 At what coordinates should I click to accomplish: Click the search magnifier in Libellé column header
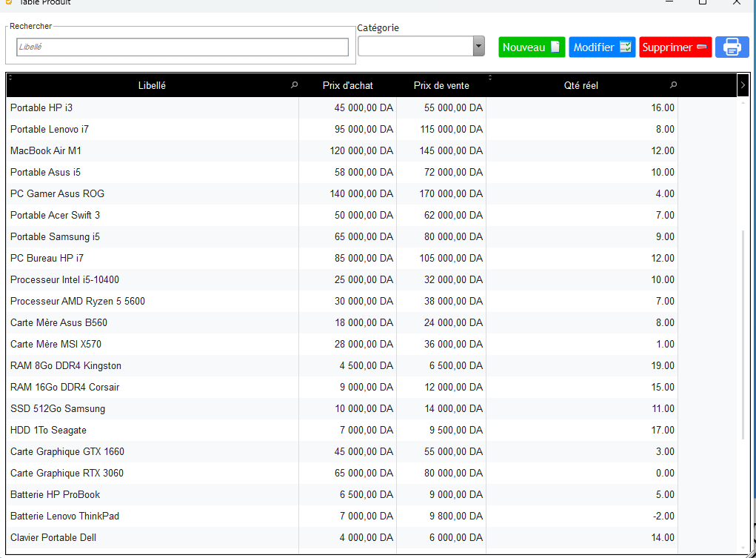[294, 85]
